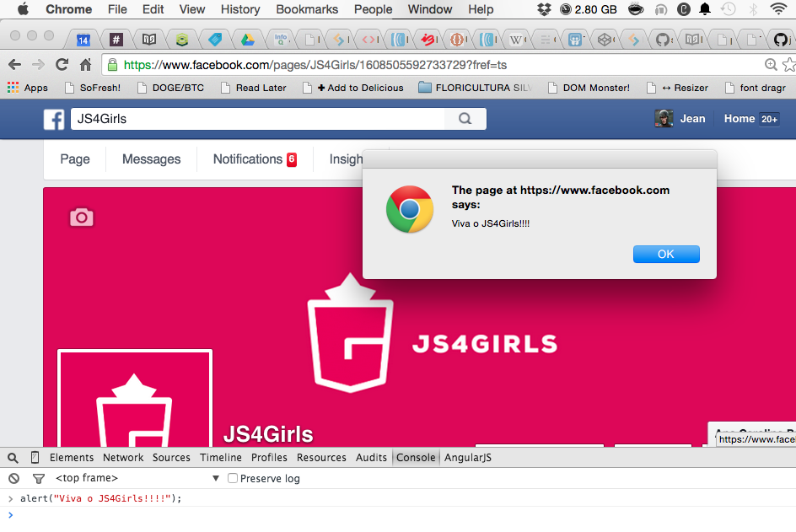Switch to the Elements DevTools tab
This screenshot has height=532, width=796.
(72, 457)
